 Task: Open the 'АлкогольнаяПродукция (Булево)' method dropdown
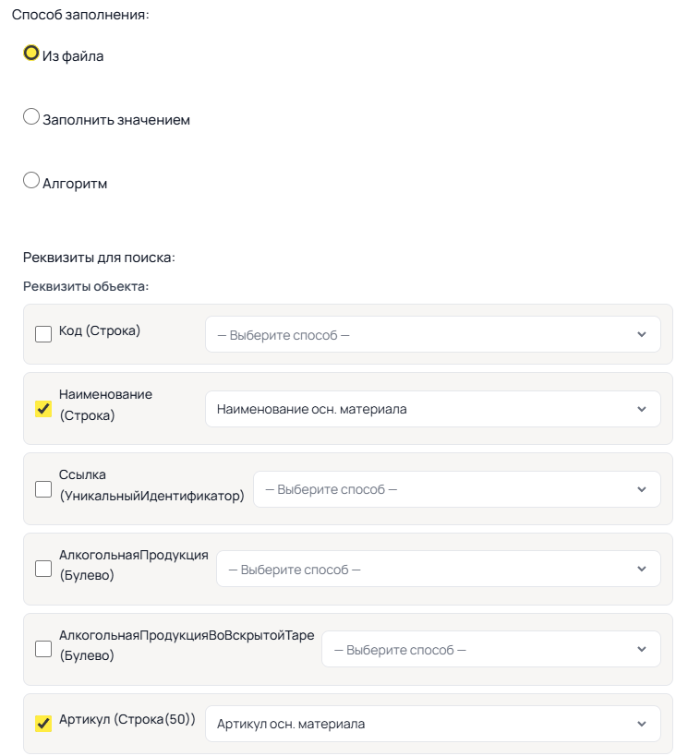439,570
